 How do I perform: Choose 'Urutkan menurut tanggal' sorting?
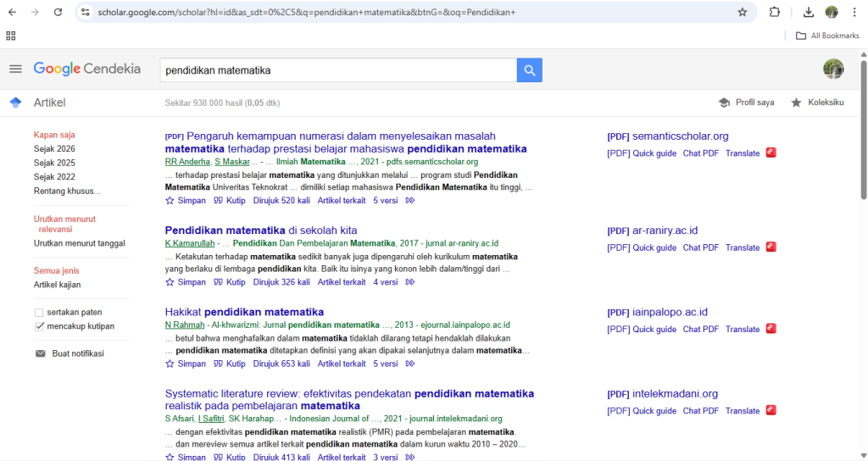pos(80,243)
